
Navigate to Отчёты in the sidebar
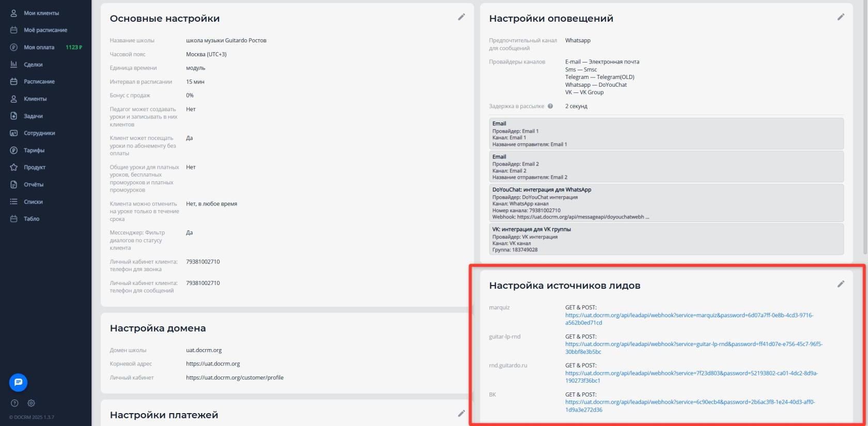click(x=34, y=184)
